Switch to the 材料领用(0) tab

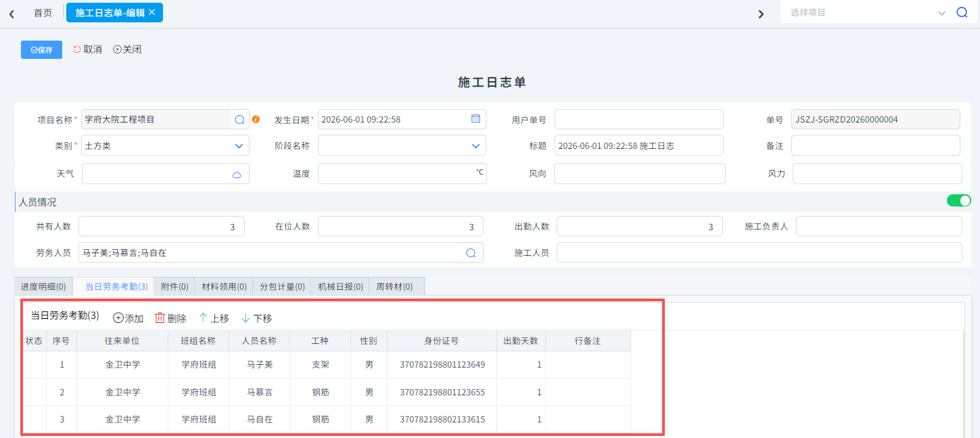tap(224, 286)
